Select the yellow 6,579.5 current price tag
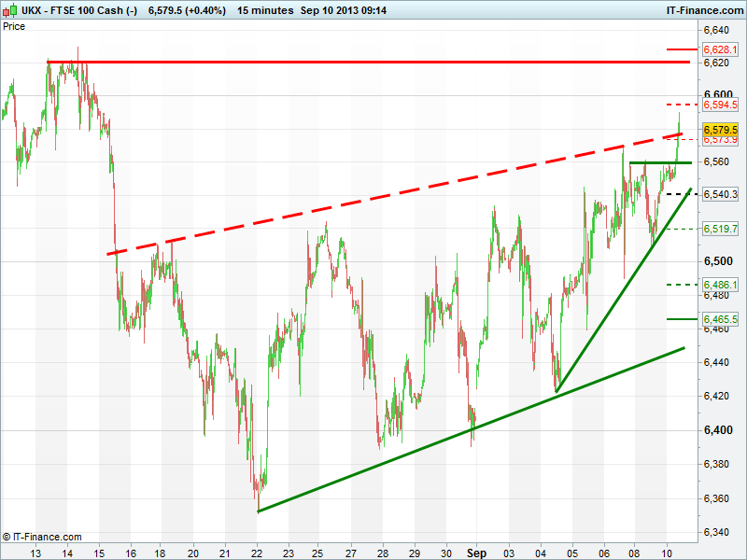This screenshot has width=747, height=560. [x=720, y=129]
